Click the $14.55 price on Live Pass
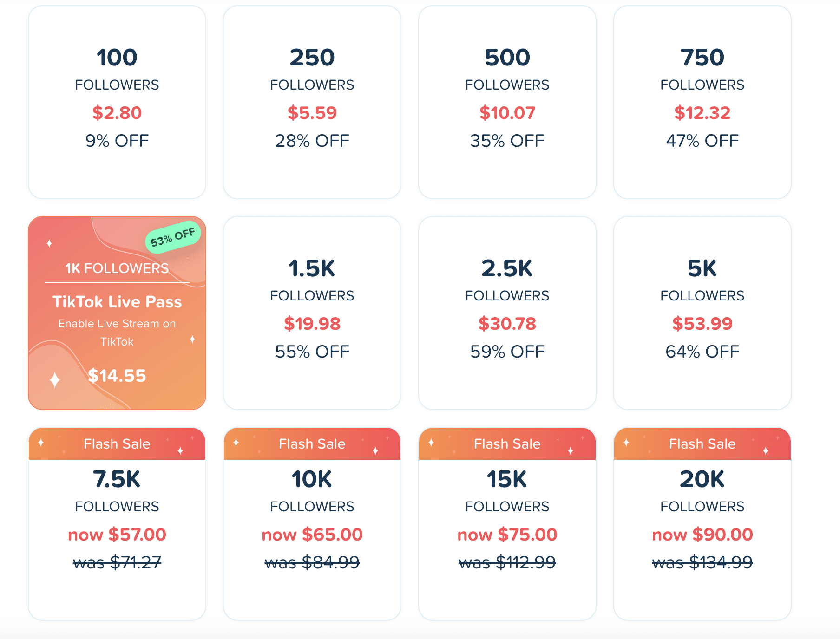Image resolution: width=840 pixels, height=639 pixels. click(117, 376)
